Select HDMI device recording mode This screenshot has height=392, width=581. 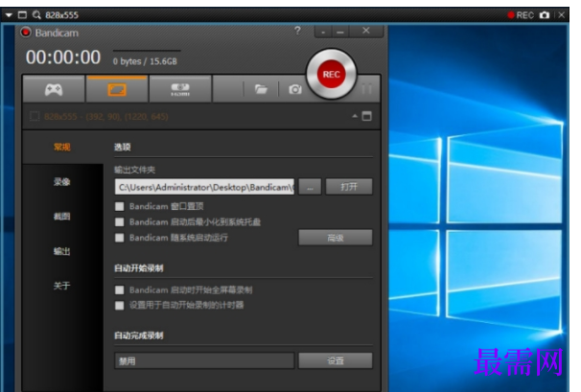180,89
